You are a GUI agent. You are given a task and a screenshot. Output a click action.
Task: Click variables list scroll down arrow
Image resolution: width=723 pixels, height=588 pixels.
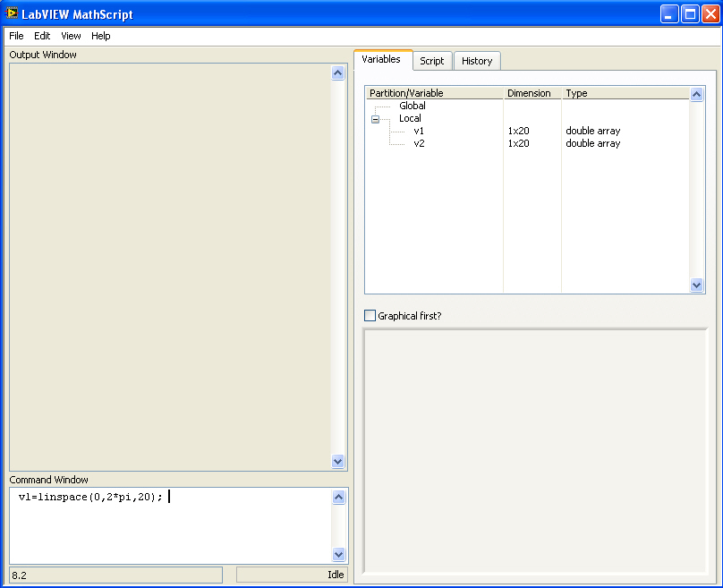click(697, 285)
